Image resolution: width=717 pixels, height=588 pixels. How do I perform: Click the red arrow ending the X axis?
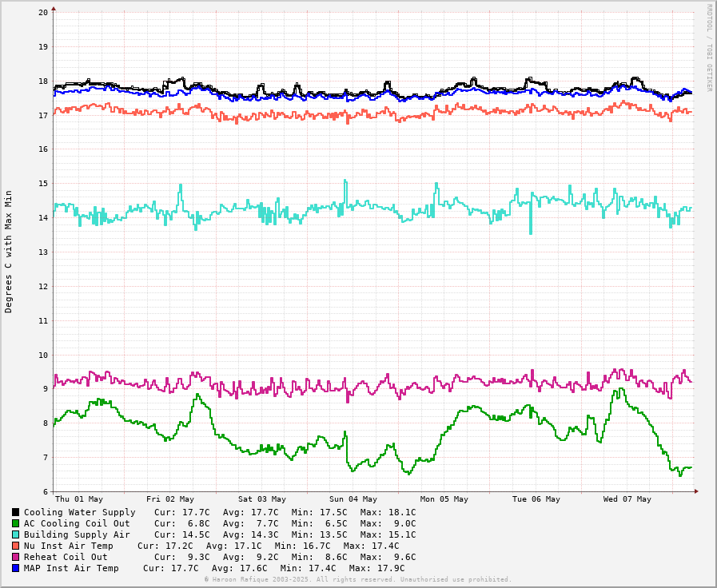coord(696,491)
